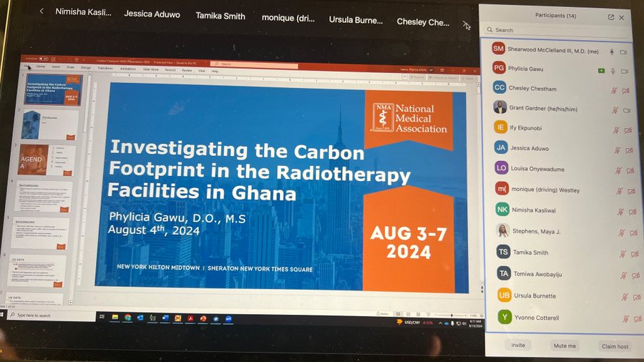Open the File tab in PowerPoint
Screen dimensions: 644x362
pos(26,66)
